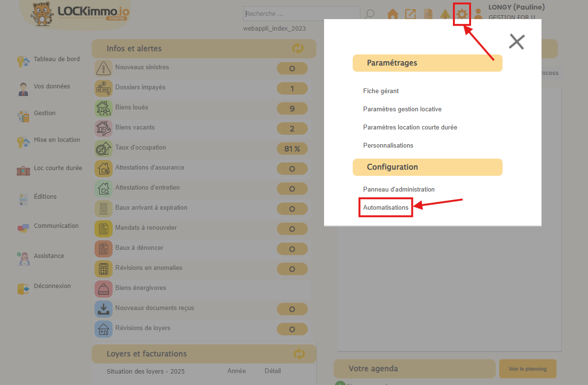Close the Paramétrages popup with X
Viewport: 588px width, 385px height.
[516, 42]
